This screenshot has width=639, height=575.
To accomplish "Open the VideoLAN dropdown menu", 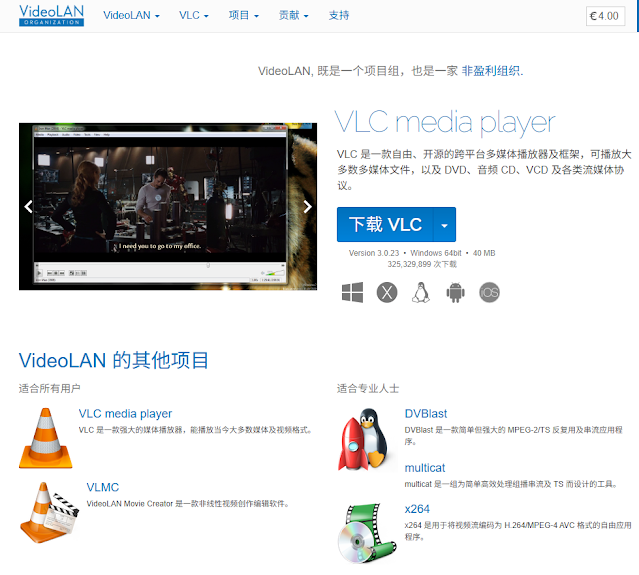I will point(131,15).
